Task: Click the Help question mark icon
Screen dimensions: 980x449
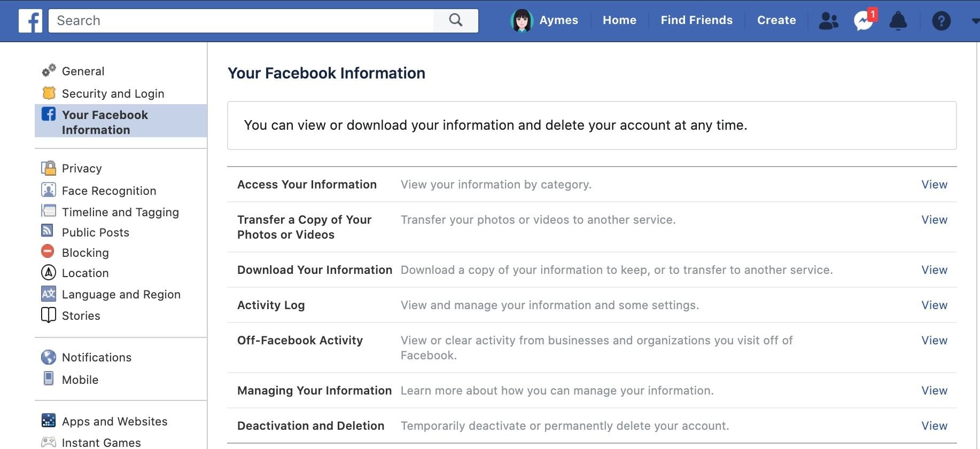Action: click(x=941, y=21)
